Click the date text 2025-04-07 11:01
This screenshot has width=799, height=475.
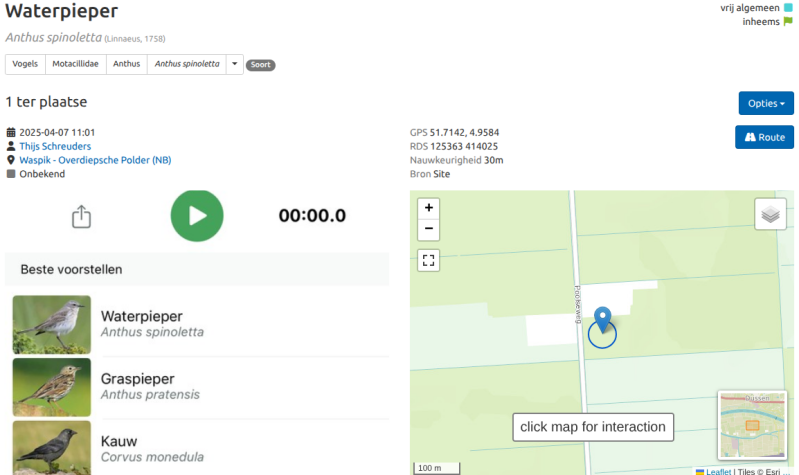[57, 133]
